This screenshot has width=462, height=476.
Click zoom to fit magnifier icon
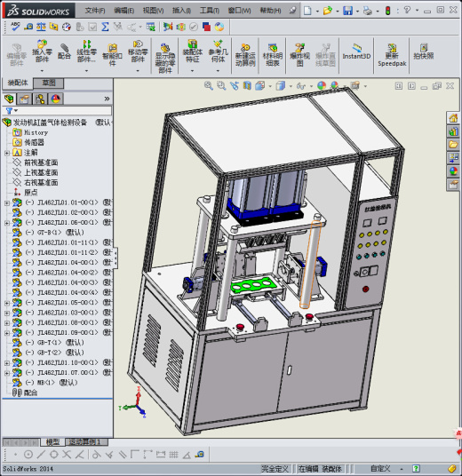(x=209, y=85)
